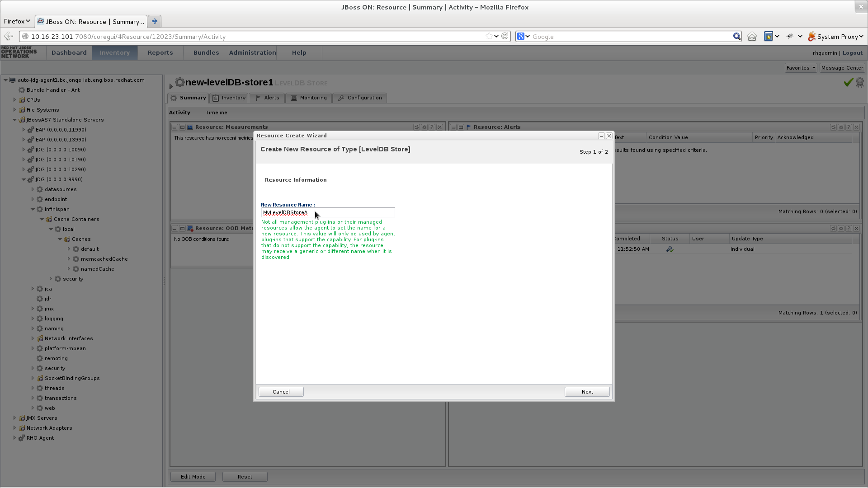Screen dimensions: 868x488
Task: Click inside the New Resource Name field
Action: pos(327,212)
